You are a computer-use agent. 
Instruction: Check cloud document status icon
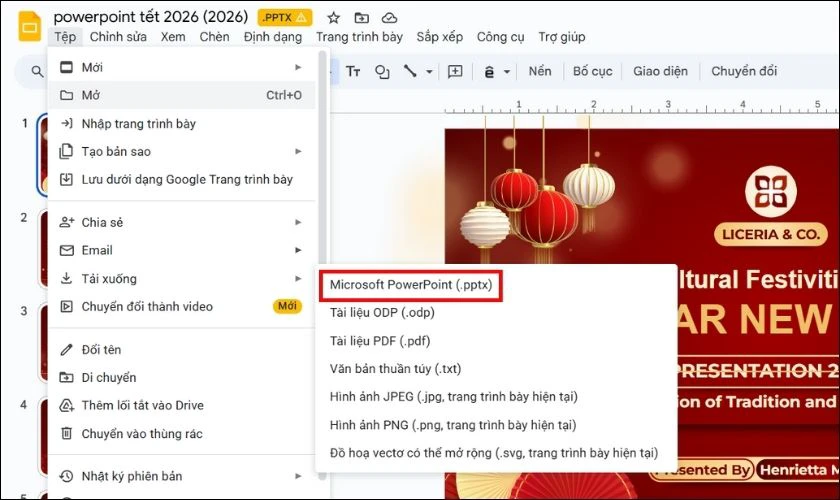pos(389,18)
